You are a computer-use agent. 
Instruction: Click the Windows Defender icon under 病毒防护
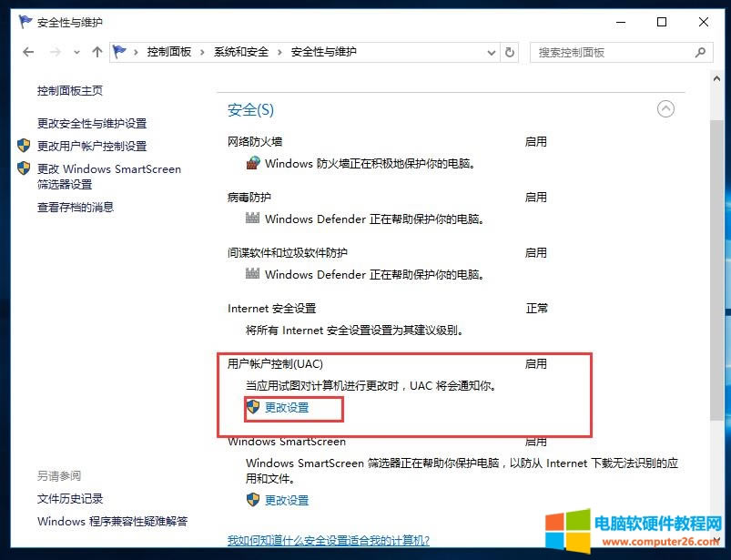click(252, 219)
